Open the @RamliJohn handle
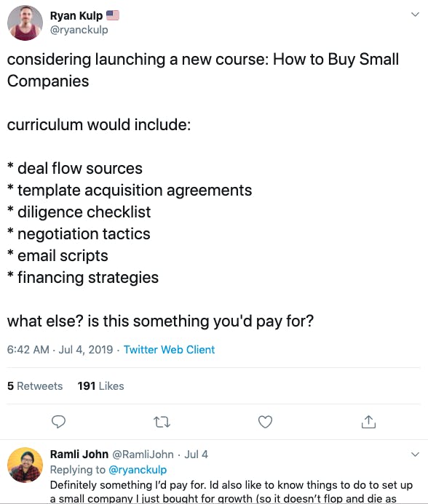The image size is (428, 504). 143,454
